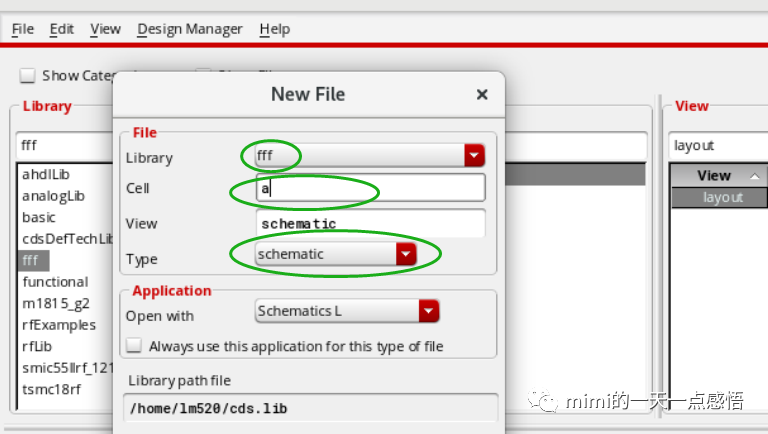The width and height of the screenshot is (768, 434).
Task: Open the Type dropdown arrow
Action: coord(406,254)
